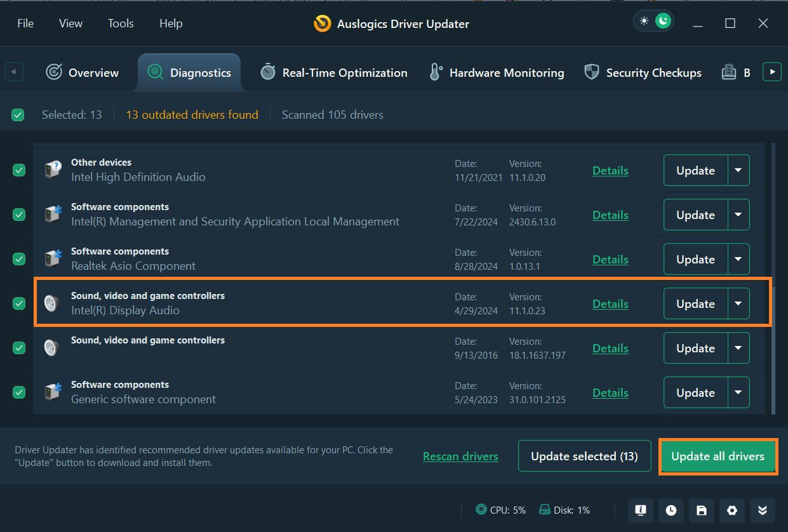The height and width of the screenshot is (532, 788).
Task: Uncheck the Generic software component checkbox
Action: [x=19, y=392]
